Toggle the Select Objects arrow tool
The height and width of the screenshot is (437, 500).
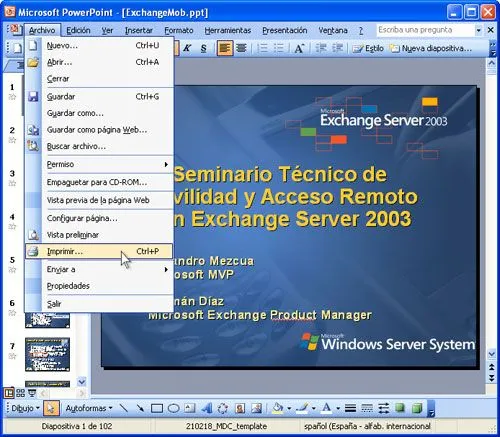pyautogui.click(x=51, y=408)
